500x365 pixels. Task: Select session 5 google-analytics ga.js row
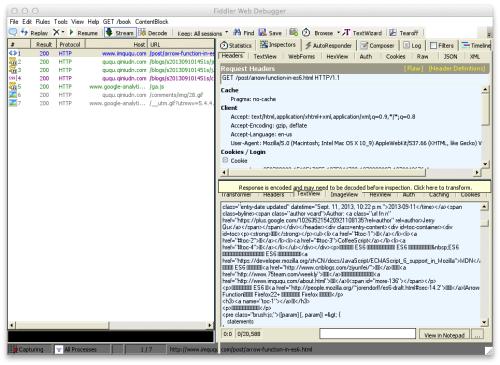[111, 87]
